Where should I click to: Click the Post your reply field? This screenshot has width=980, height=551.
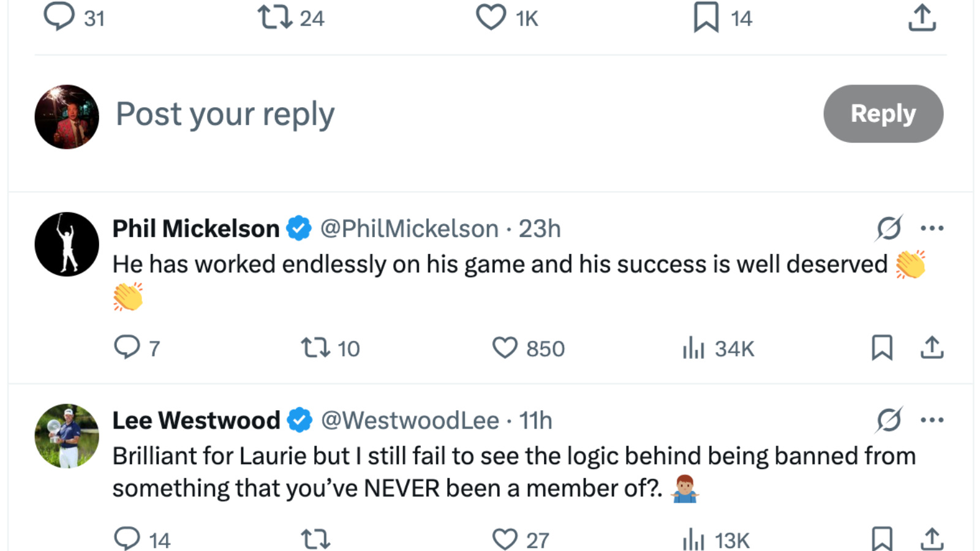227,114
